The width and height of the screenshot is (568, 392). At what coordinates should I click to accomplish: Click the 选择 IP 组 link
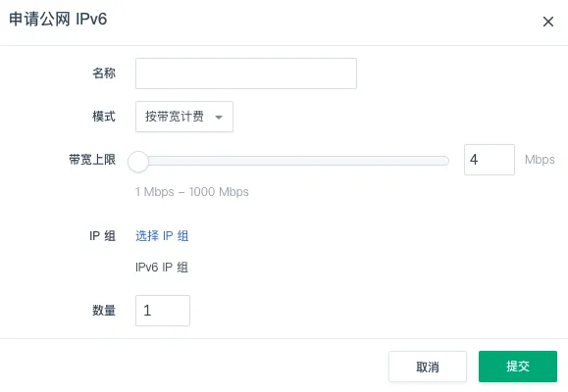pos(162,236)
